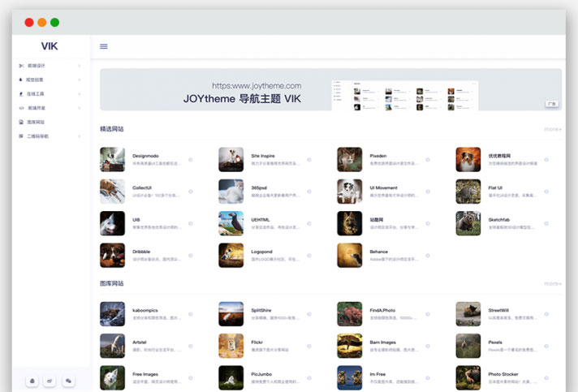Image resolution: width=578 pixels, height=392 pixels.
Task: Open the Weibo icon button in sidebar footer
Action: tap(50, 380)
